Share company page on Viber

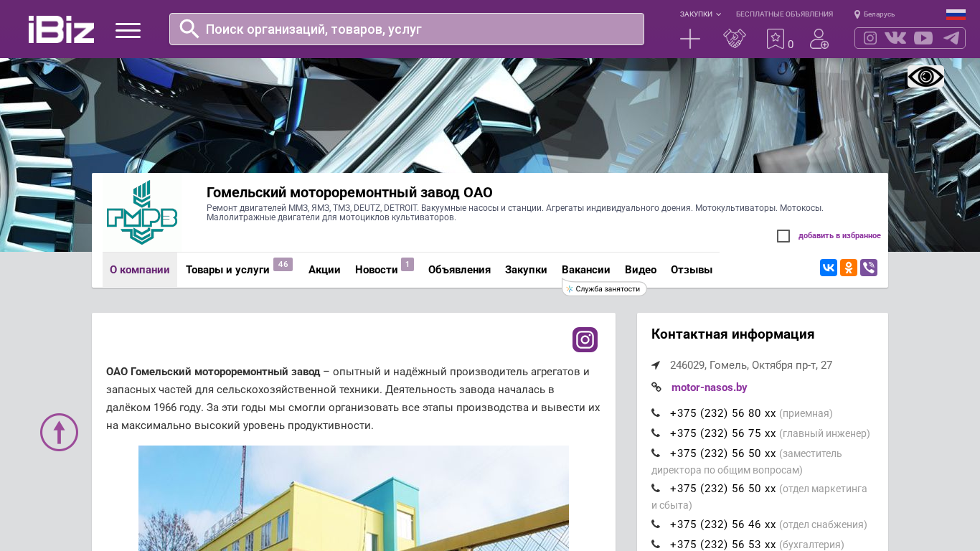[869, 268]
